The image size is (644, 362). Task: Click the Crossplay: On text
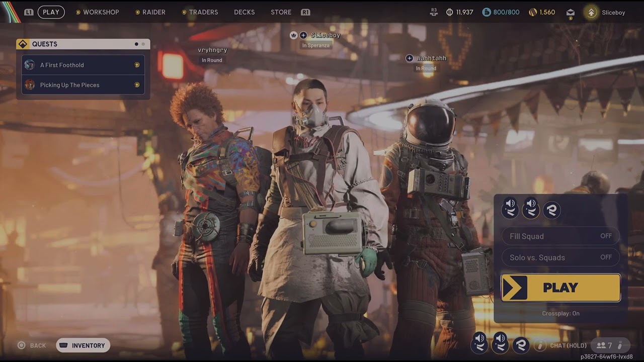click(x=561, y=313)
